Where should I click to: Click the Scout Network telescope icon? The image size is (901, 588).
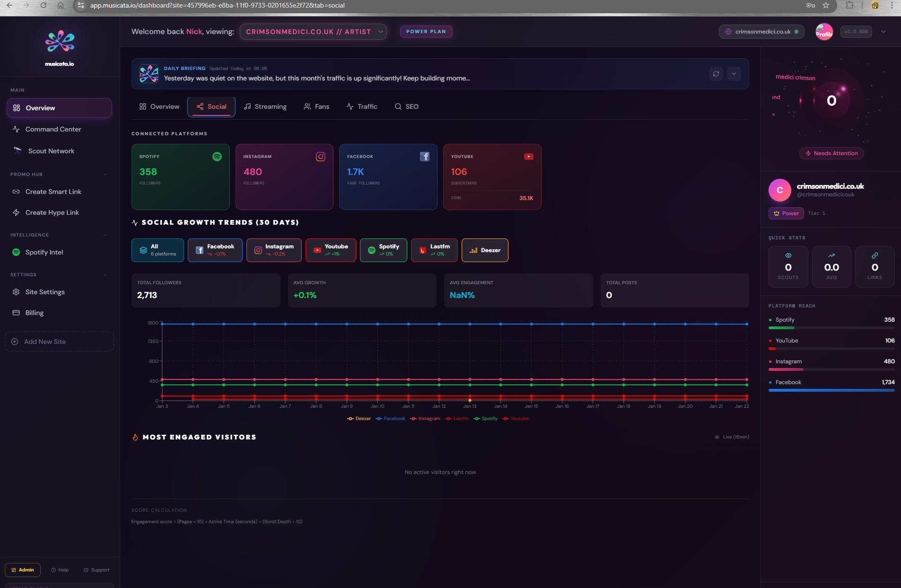[17, 151]
